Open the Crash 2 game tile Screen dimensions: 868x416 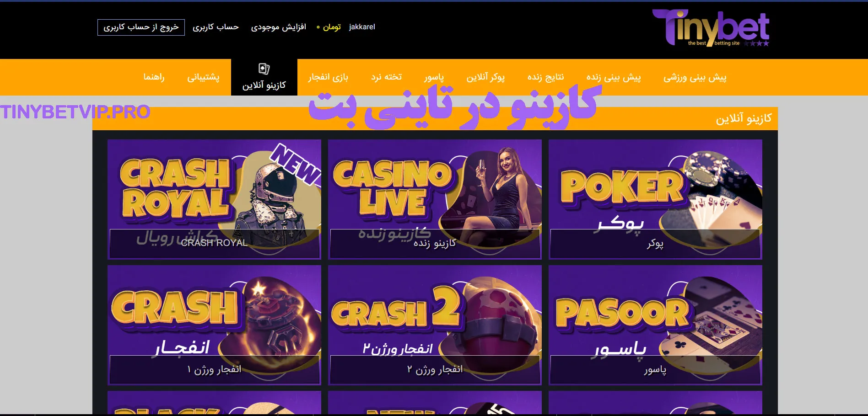tap(435, 325)
